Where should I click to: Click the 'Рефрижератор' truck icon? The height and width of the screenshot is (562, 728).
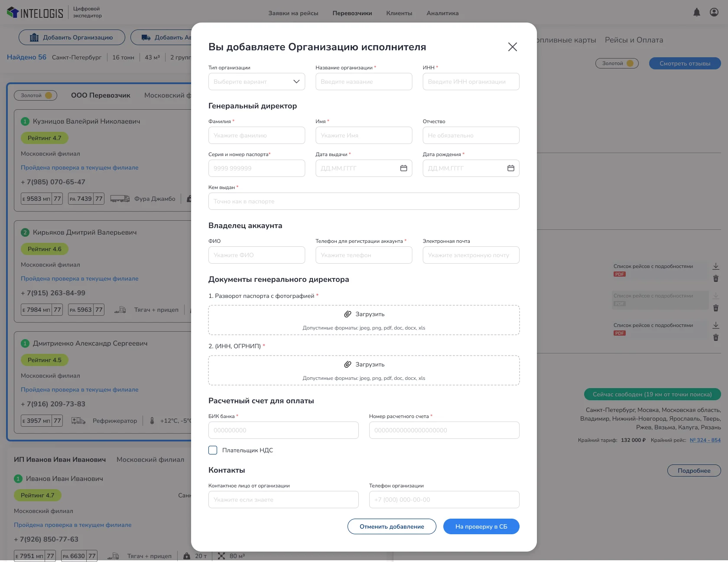78,421
